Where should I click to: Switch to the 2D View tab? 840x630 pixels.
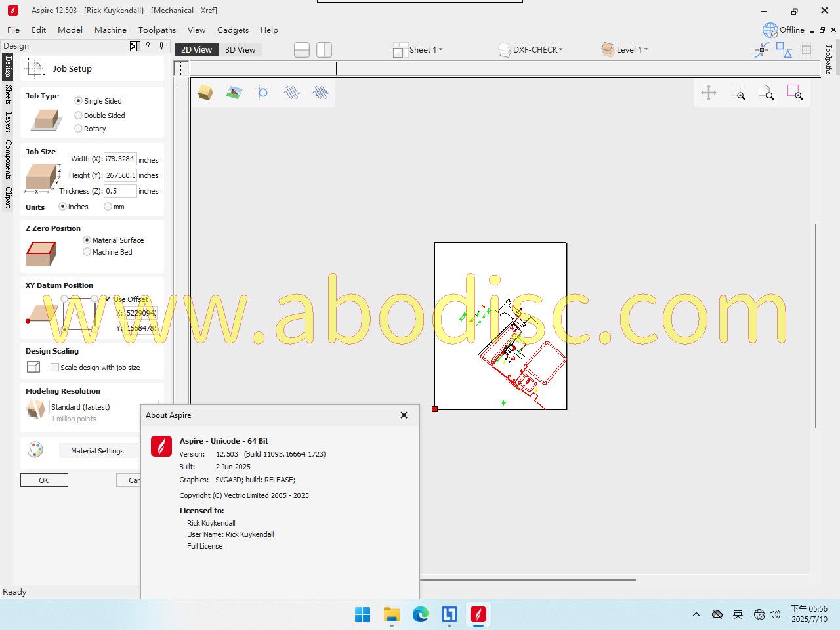(197, 50)
